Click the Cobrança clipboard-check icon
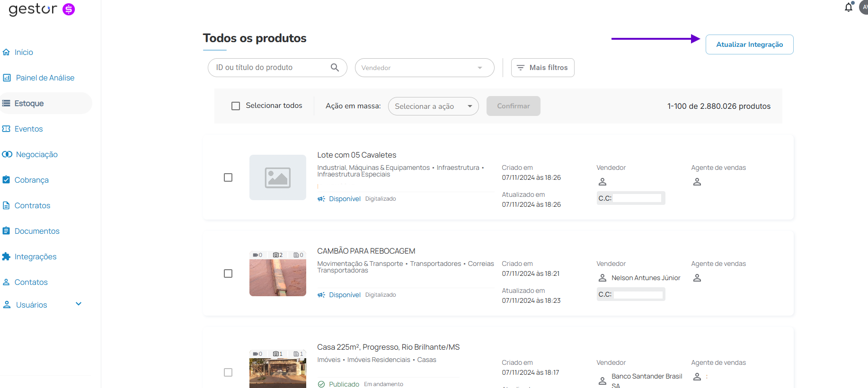 6,180
